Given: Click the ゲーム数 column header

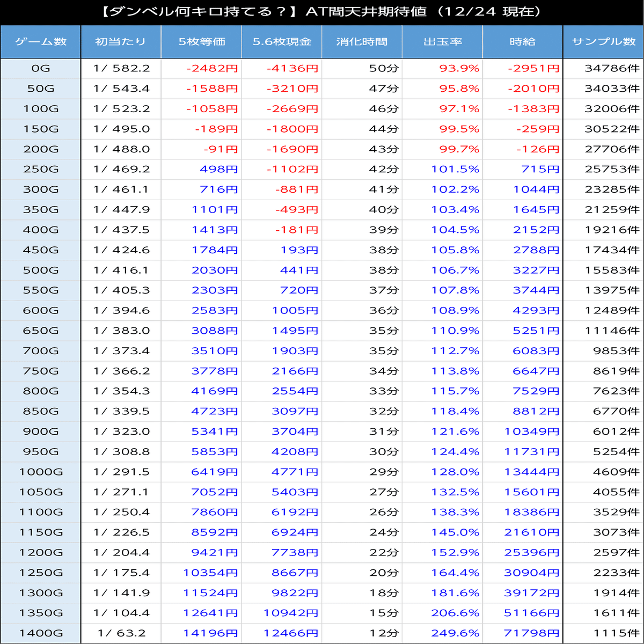Looking at the screenshot, I should tap(41, 42).
